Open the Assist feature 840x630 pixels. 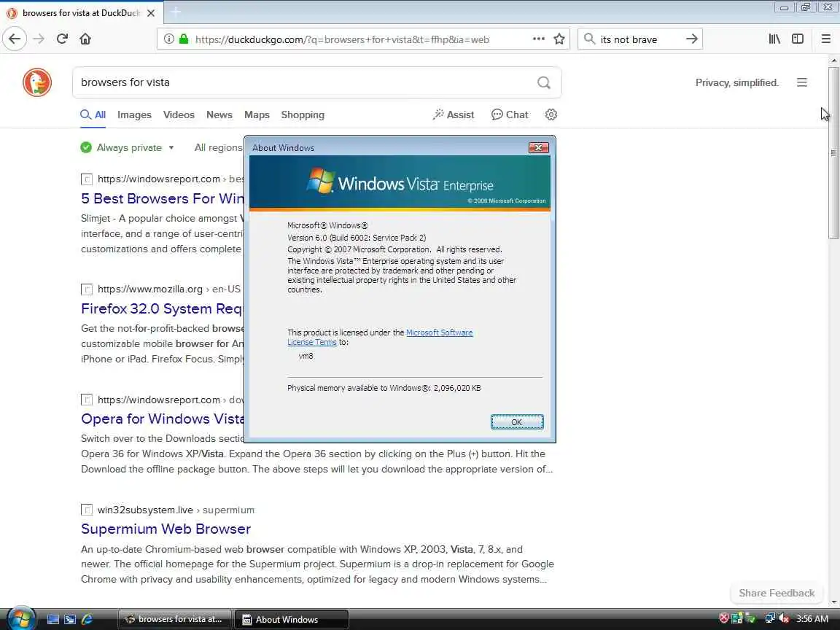[454, 114]
